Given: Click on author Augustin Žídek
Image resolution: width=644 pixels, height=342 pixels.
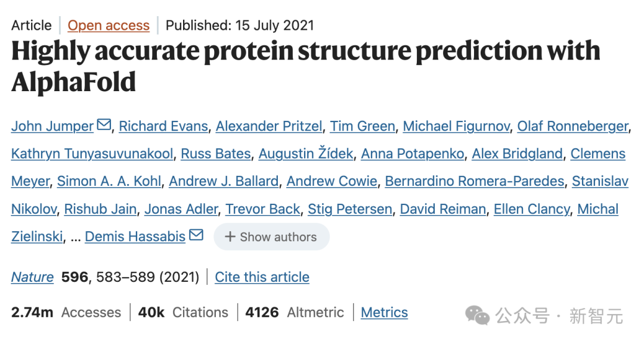Looking at the screenshot, I should [x=306, y=154].
